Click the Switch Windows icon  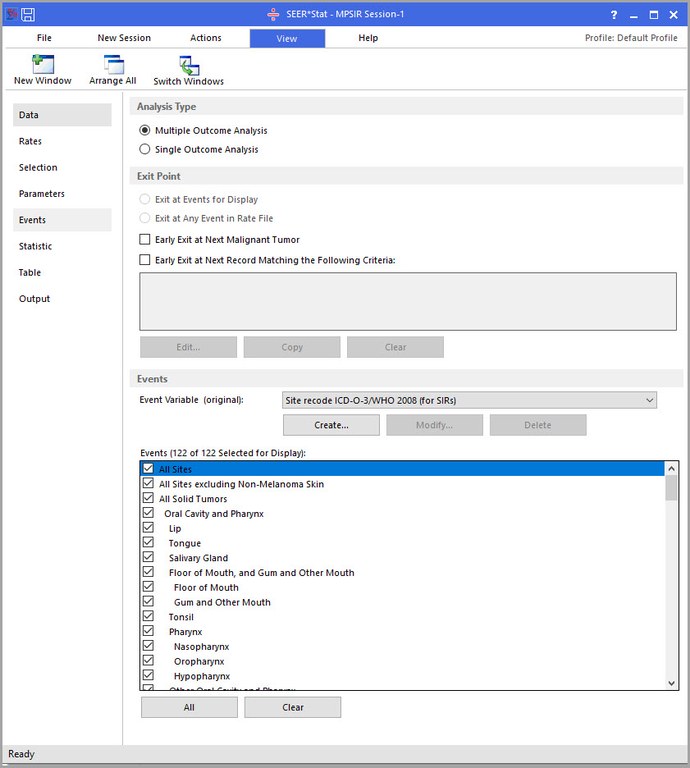pos(188,66)
